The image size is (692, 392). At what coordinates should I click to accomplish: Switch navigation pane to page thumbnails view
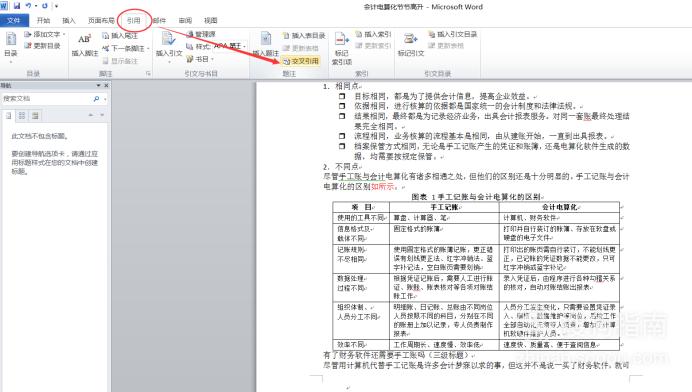(22, 116)
